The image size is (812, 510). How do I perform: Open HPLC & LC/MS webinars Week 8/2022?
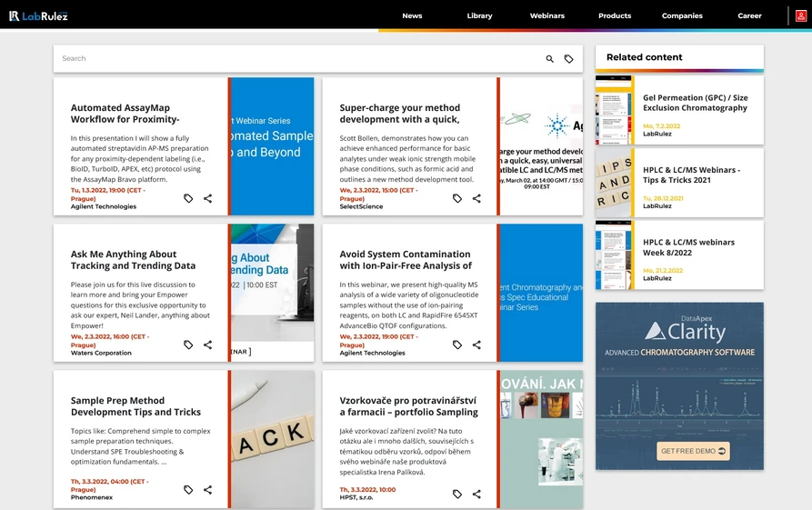point(688,247)
